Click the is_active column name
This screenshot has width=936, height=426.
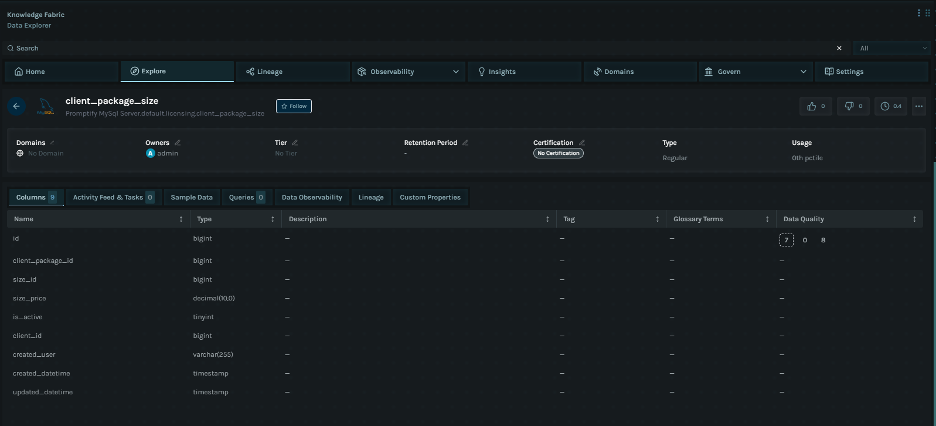tap(27, 317)
